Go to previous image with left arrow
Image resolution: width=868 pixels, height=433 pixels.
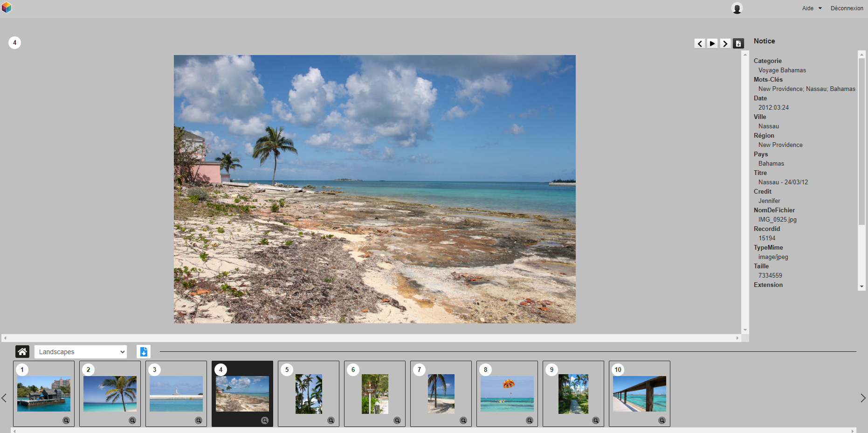tap(700, 43)
